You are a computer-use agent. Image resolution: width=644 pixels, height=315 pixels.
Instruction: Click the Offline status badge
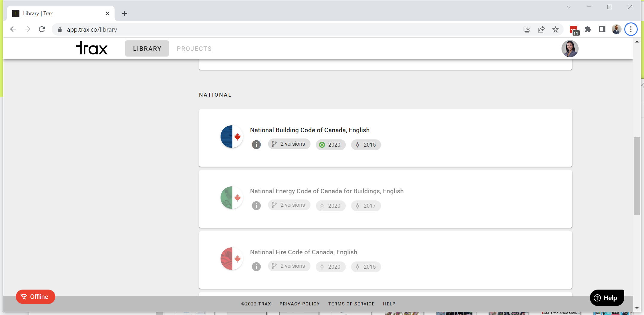click(x=35, y=297)
